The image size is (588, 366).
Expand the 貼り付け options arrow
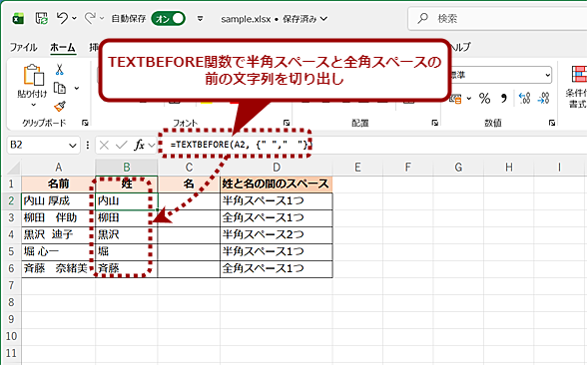click(33, 105)
